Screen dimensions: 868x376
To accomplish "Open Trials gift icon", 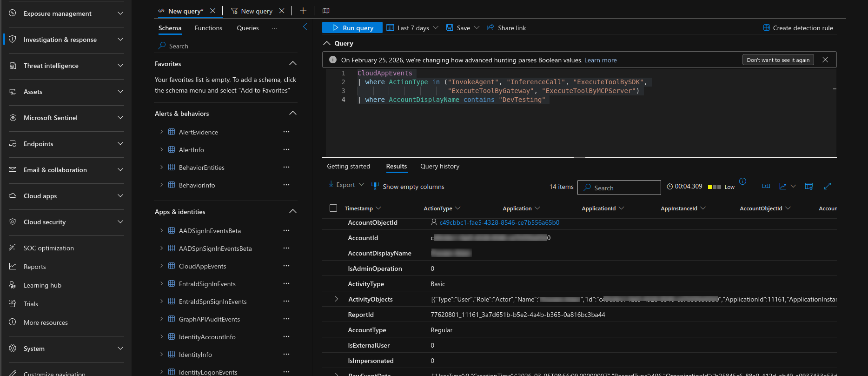I will (13, 304).
